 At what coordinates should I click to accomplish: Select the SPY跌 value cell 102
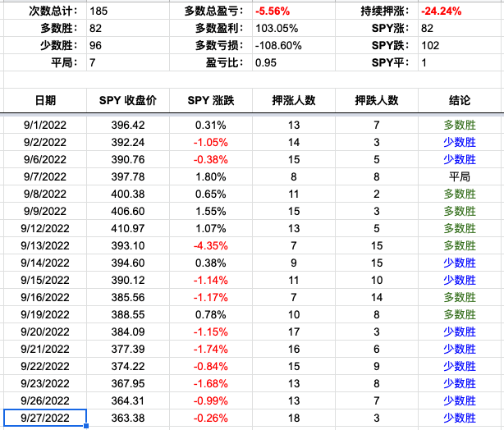[x=460, y=46]
